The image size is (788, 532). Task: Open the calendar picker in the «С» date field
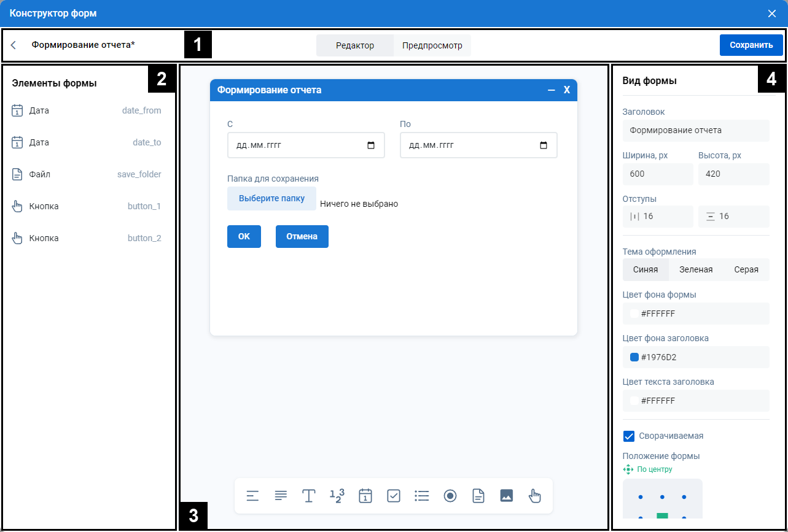(x=370, y=145)
